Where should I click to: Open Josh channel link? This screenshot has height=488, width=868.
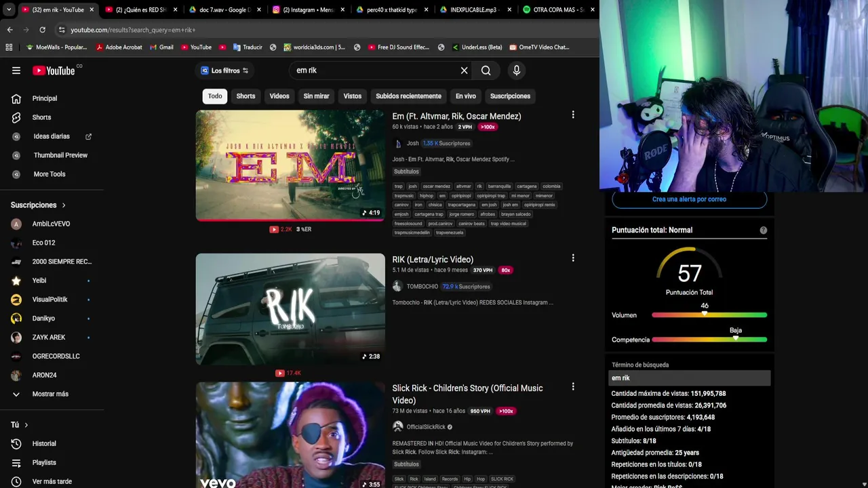[412, 143]
